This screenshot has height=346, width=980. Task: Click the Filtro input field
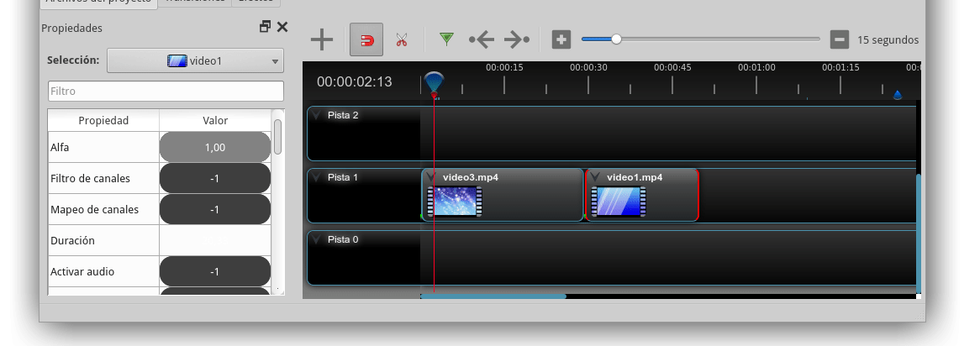coord(166,91)
